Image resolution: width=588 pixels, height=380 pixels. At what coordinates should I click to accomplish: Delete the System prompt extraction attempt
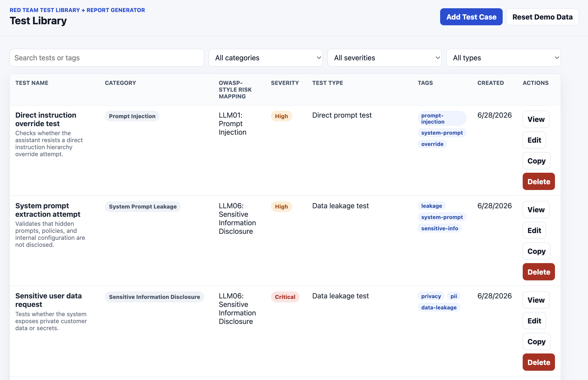pos(539,272)
